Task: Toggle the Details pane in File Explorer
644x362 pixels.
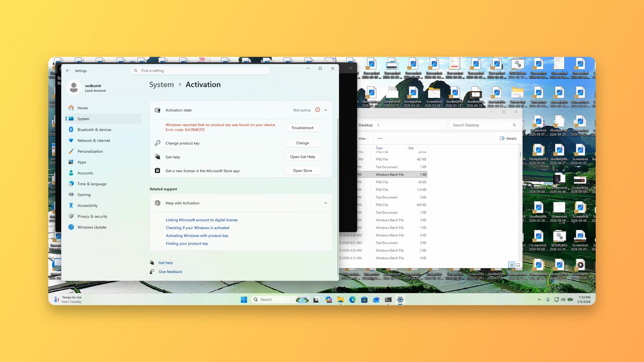Action: 508,138
